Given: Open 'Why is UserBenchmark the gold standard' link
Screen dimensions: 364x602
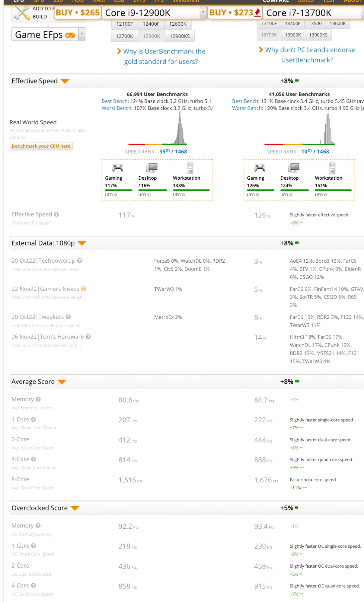Looking at the screenshot, I should 161,56.
